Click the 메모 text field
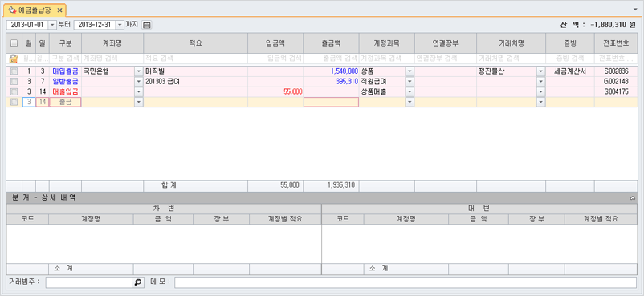Screen dimensions: 644x296 (406, 282)
